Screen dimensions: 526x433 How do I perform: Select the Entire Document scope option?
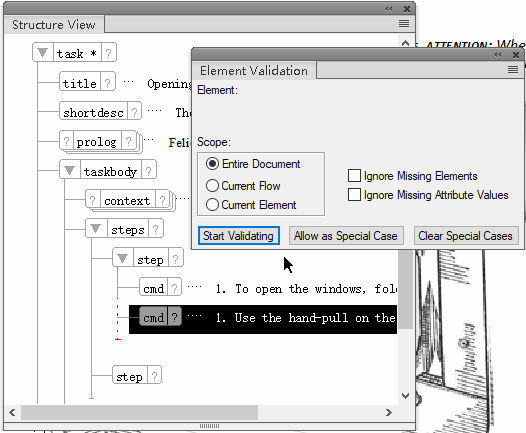point(212,164)
